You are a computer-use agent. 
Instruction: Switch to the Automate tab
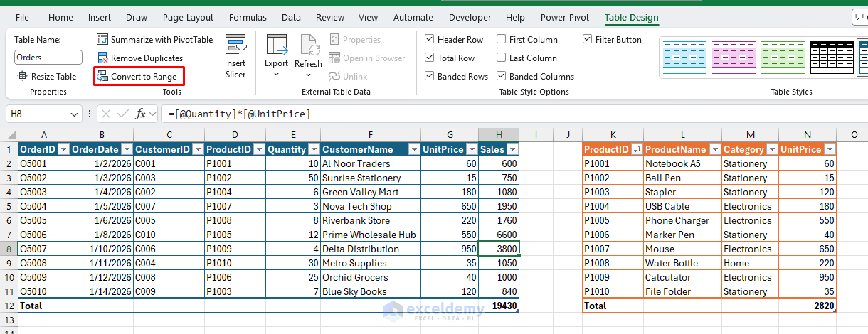tap(413, 17)
